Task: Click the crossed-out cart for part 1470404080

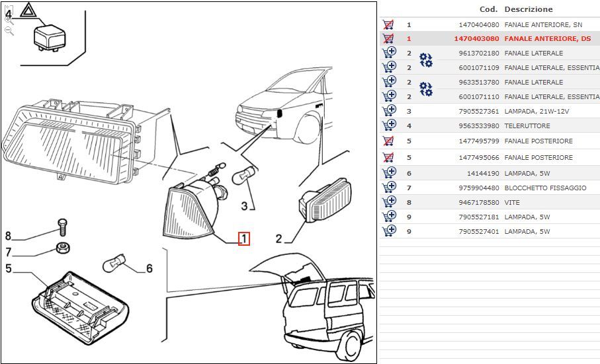Action: pos(388,24)
